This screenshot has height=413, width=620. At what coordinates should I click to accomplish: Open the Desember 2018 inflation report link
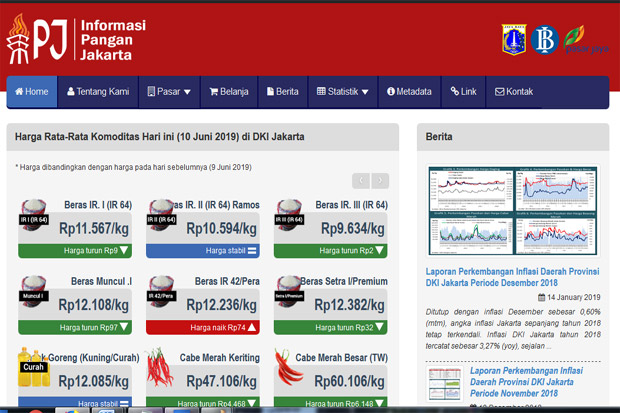[x=512, y=277]
